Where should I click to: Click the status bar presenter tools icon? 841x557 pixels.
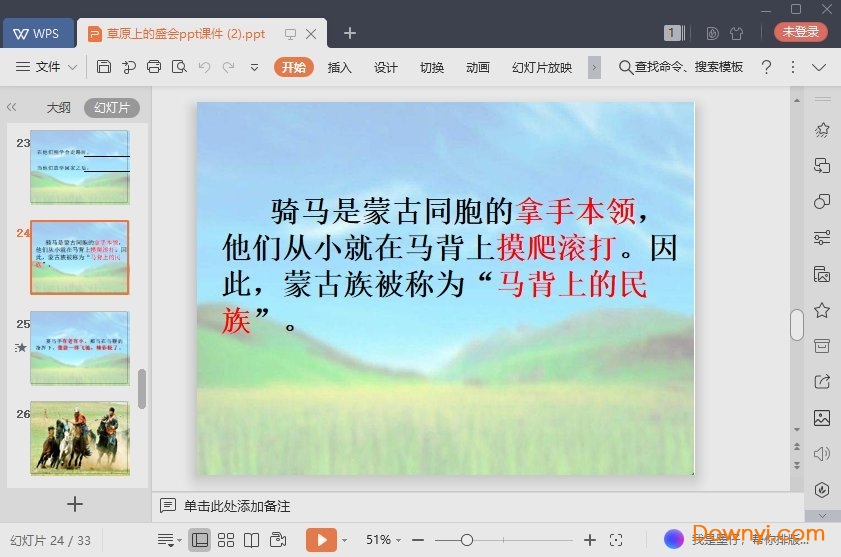278,539
